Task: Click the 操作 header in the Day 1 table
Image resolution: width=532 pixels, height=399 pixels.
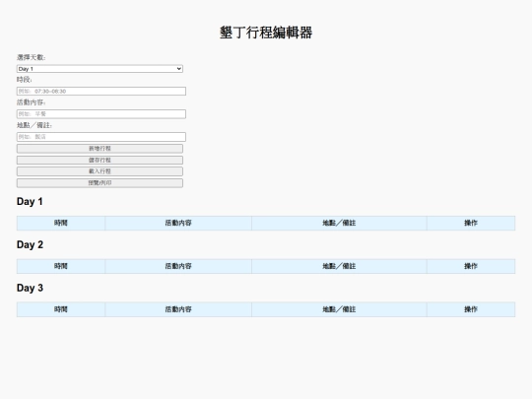Action: pos(471,223)
